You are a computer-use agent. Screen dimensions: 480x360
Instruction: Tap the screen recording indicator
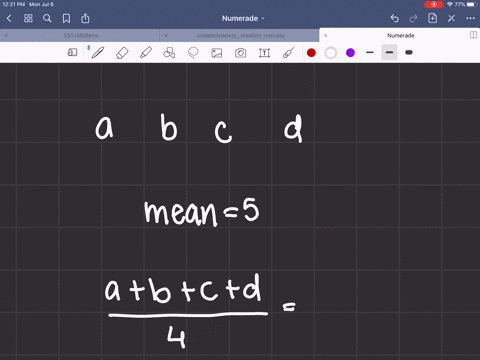434,4
